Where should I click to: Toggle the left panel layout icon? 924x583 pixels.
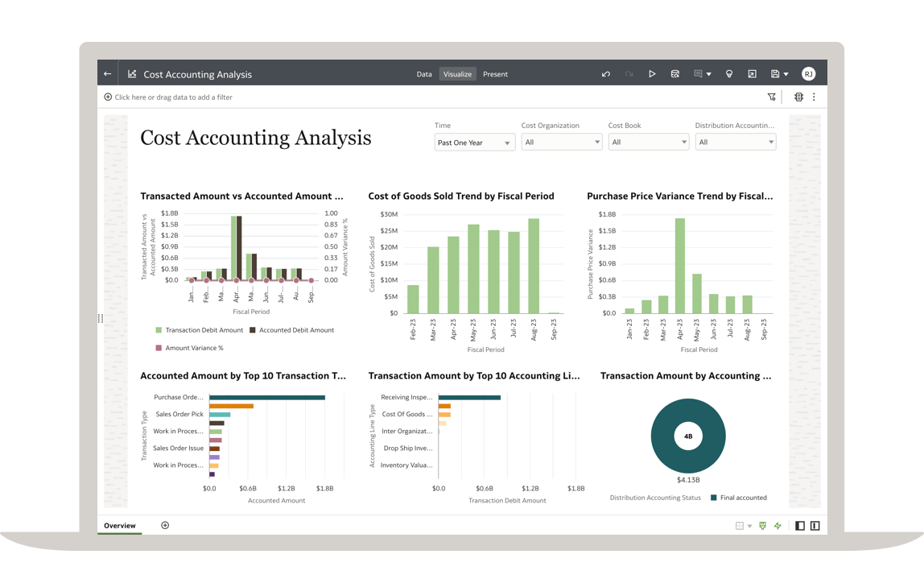click(800, 526)
